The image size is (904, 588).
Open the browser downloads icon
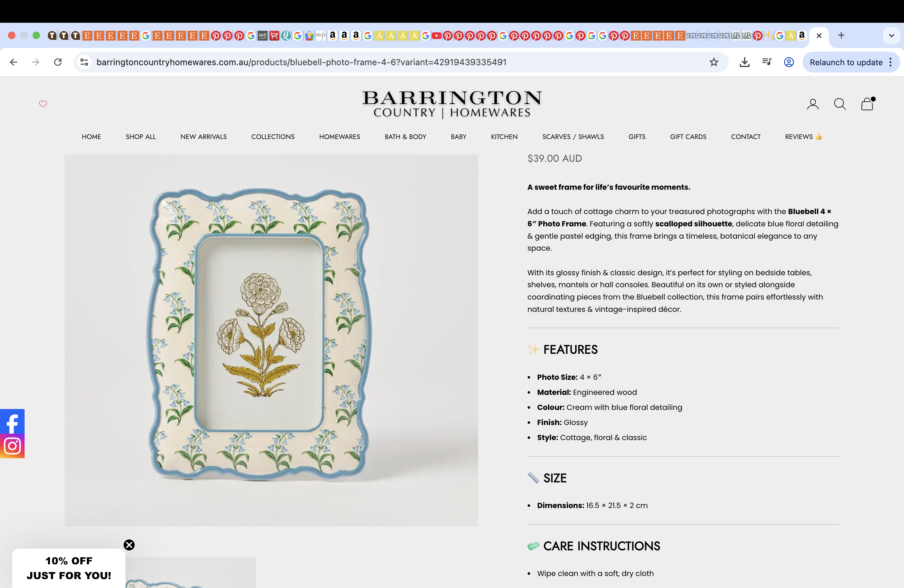point(744,62)
